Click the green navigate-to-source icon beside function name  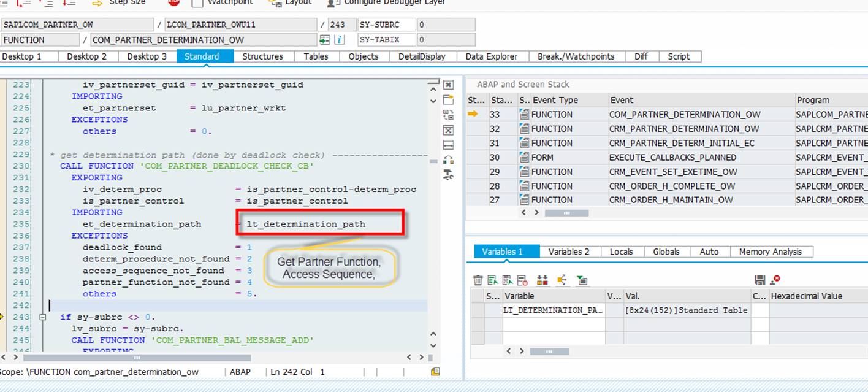coord(325,40)
